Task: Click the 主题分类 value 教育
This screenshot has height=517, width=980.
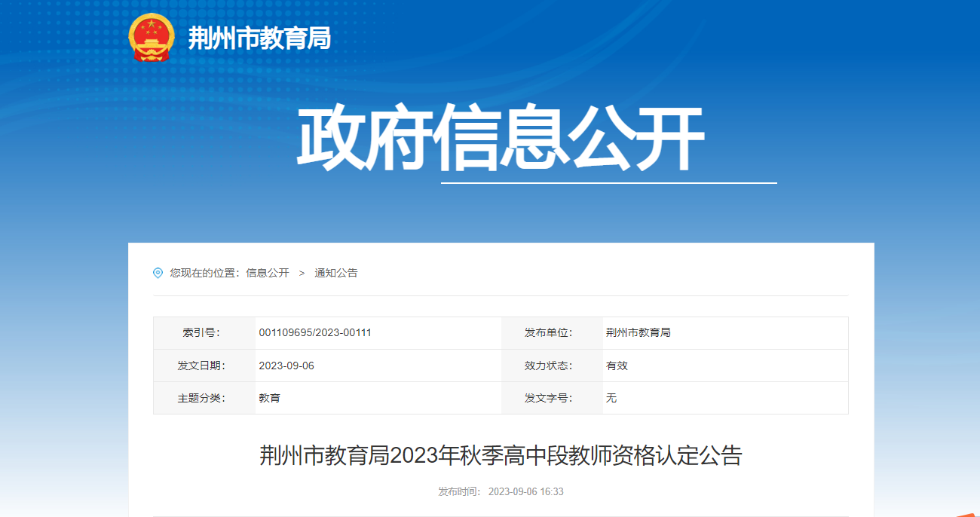Action: 269,398
